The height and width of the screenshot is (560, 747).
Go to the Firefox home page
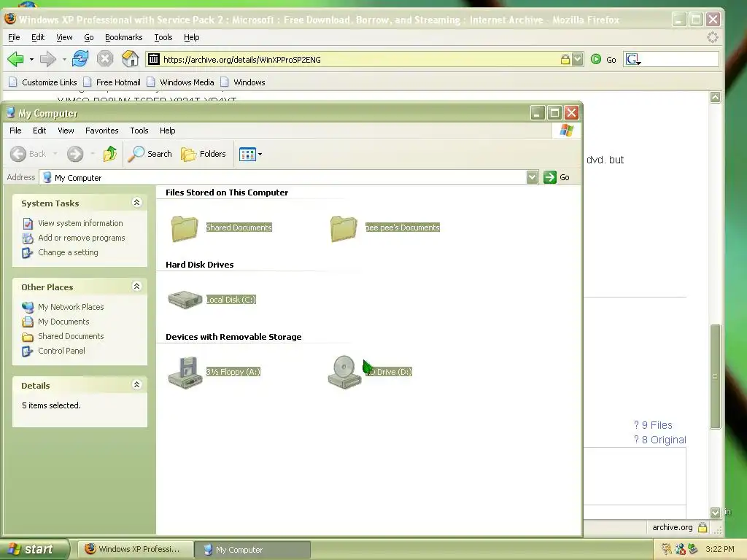[x=130, y=59]
